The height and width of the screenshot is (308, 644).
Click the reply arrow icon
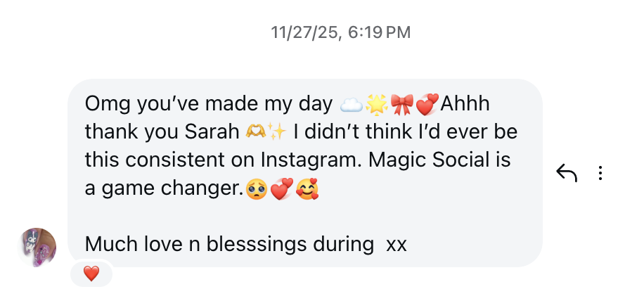coord(566,173)
